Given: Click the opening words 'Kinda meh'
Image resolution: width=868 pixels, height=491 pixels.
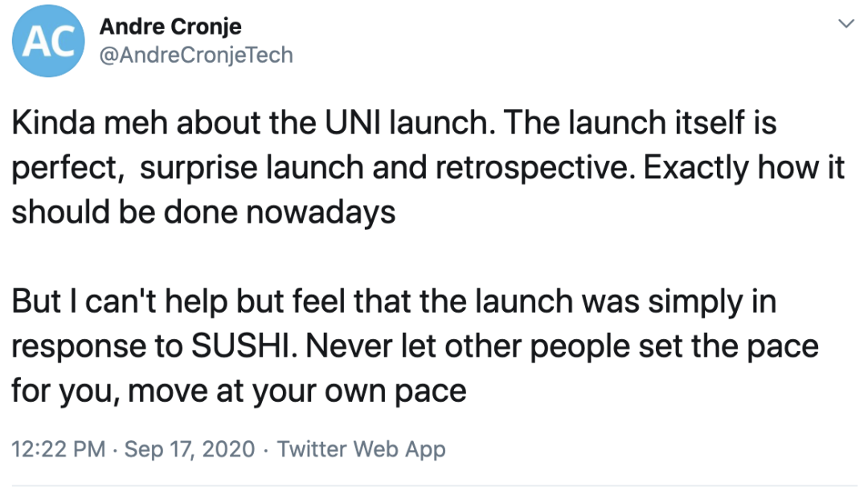Looking at the screenshot, I should coord(90,122).
